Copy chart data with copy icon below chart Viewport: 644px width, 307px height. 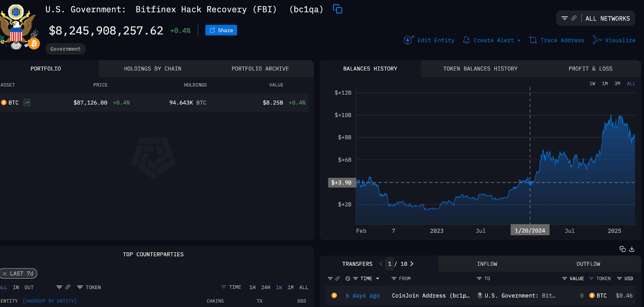pyautogui.click(x=622, y=249)
